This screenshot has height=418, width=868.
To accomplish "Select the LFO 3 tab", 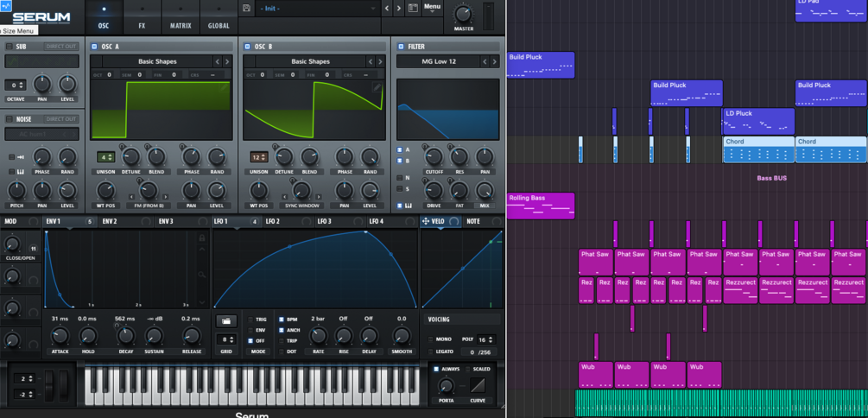I will [x=339, y=221].
